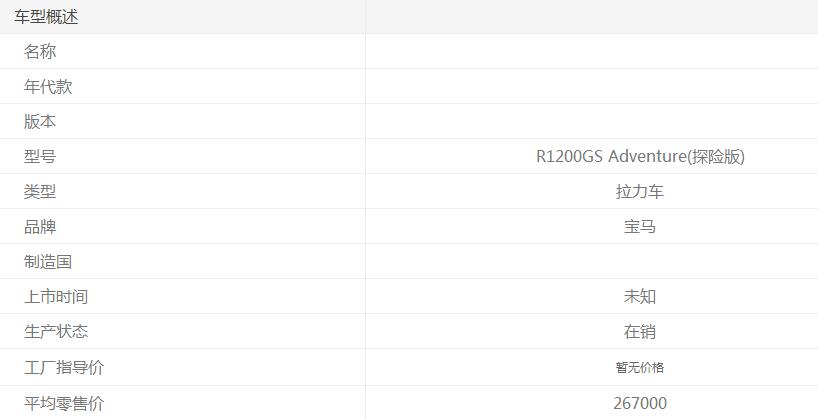The height and width of the screenshot is (419, 818).
Task: Click the 型号 row label
Action: click(40, 157)
